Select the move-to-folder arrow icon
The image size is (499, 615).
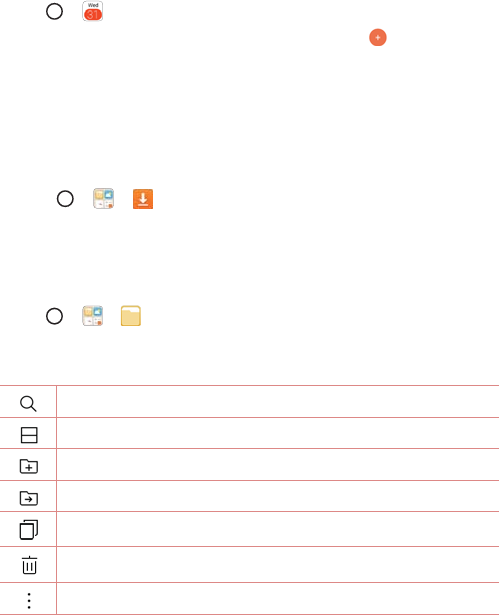coord(29,498)
